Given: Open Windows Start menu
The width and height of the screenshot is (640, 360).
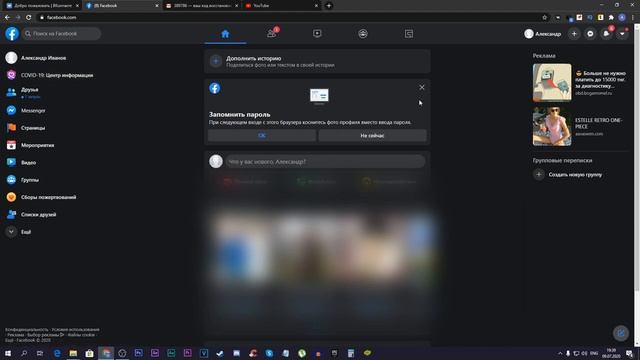Looking at the screenshot, I should coord(8,353).
